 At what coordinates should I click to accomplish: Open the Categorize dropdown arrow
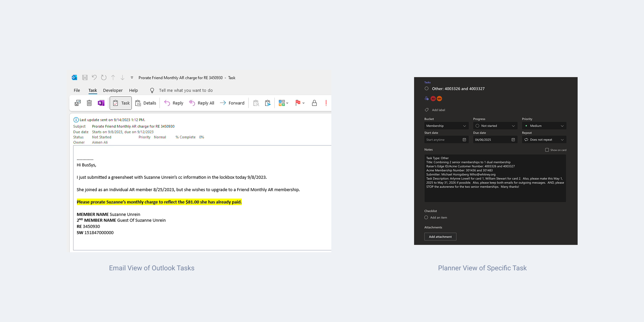click(x=287, y=103)
